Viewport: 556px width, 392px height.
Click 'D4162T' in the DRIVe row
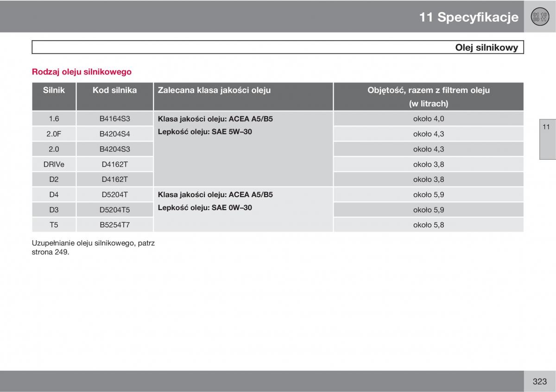(x=114, y=164)
